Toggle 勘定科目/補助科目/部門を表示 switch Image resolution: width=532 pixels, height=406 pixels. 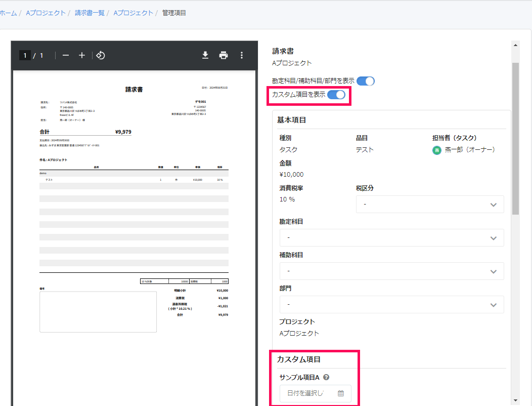coord(366,81)
